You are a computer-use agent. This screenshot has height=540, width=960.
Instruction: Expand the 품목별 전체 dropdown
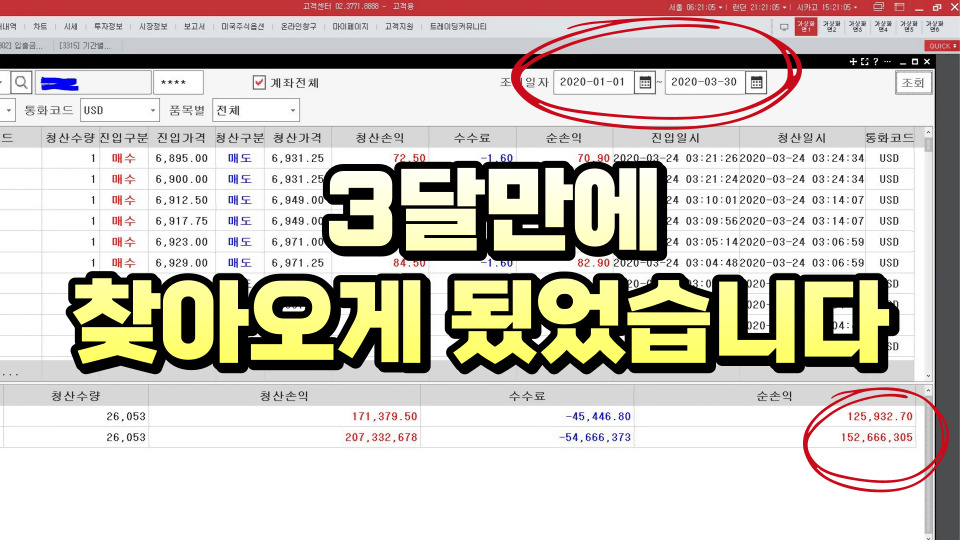[x=292, y=110]
